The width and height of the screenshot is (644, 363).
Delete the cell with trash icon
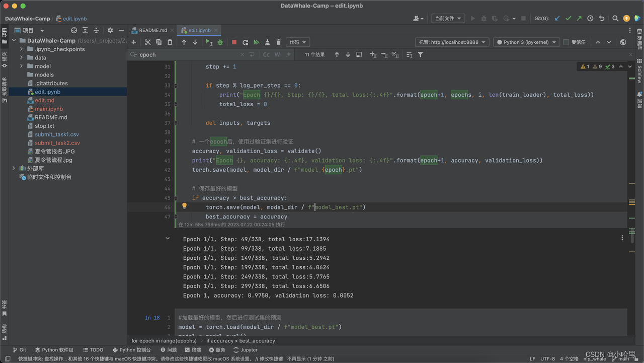(x=278, y=42)
